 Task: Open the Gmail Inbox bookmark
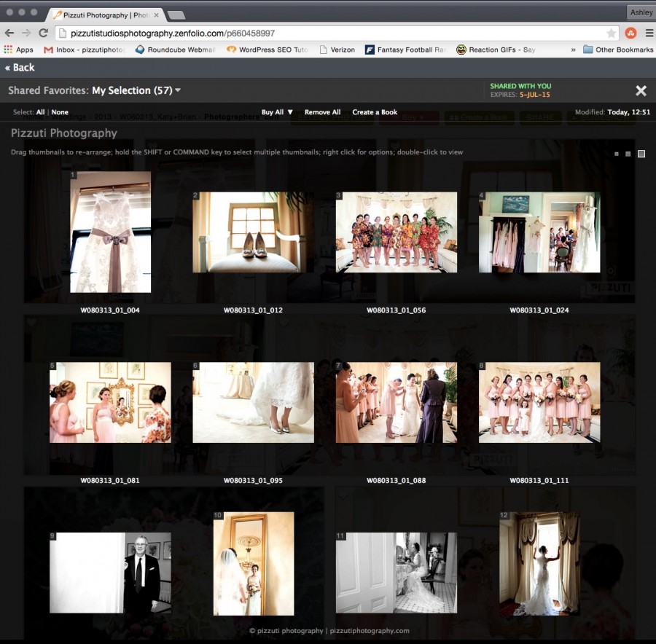tap(85, 50)
